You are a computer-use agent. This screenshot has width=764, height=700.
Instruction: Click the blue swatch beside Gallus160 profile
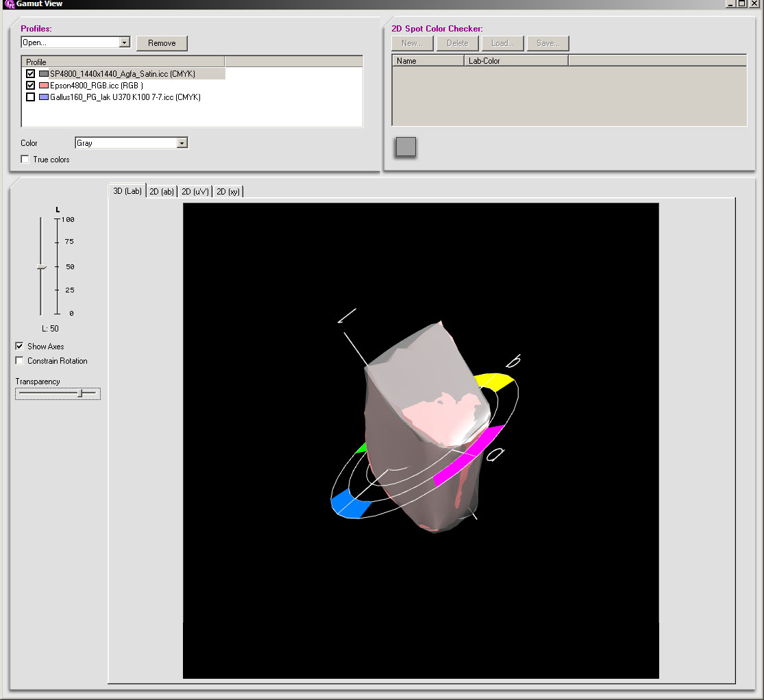[x=44, y=97]
